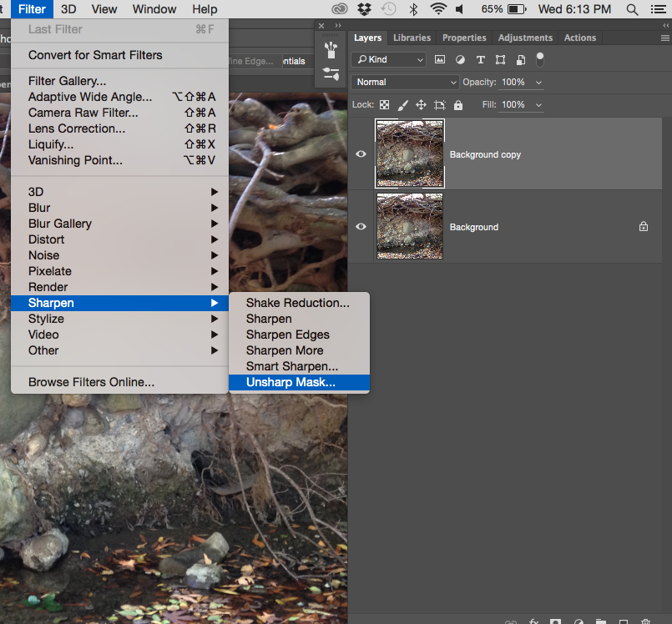Screen dimensions: 672x624
Task: Select the Layers tab
Action: pos(367,38)
